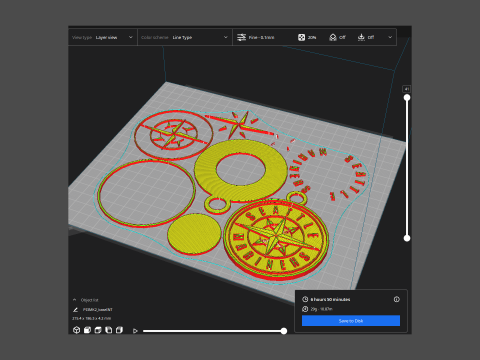Click the top handle of the layer slider

pyautogui.click(x=407, y=98)
